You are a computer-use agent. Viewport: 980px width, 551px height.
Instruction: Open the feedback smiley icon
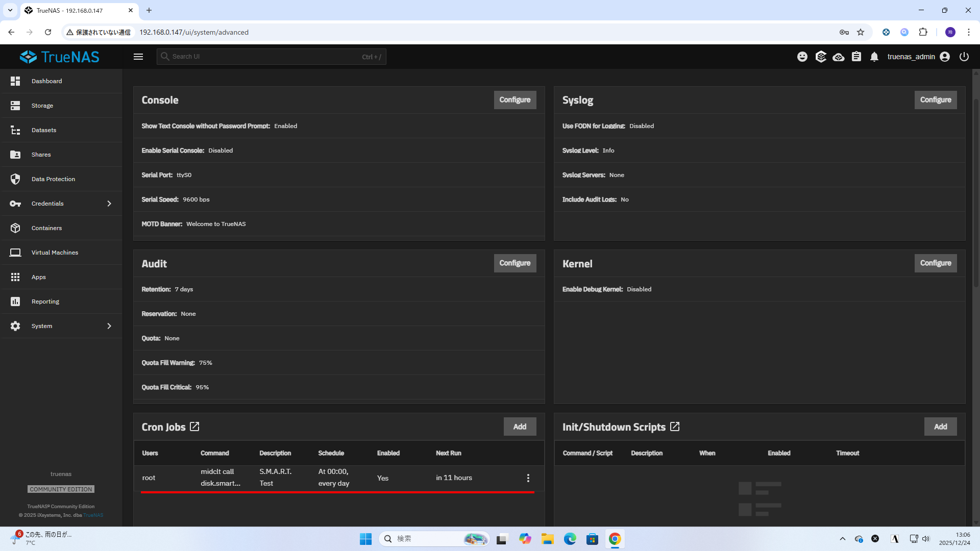[x=802, y=57]
